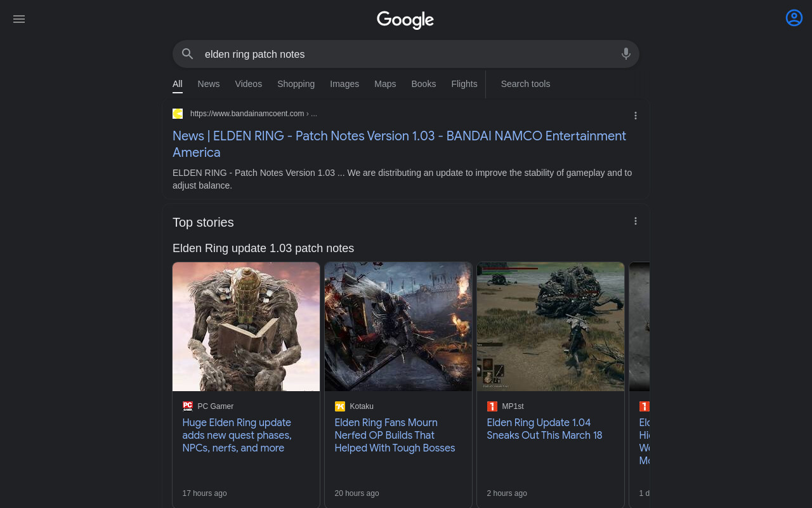Click the PC Gamer source logo

tap(188, 406)
